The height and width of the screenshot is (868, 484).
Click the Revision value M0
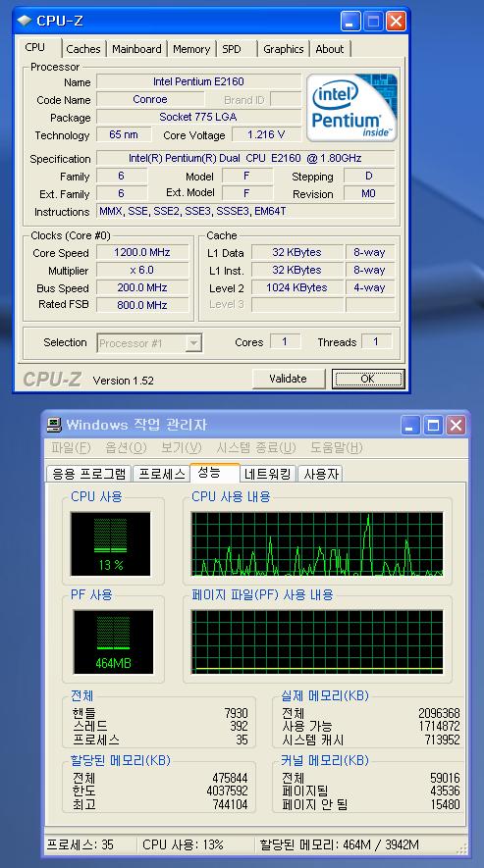(x=369, y=194)
